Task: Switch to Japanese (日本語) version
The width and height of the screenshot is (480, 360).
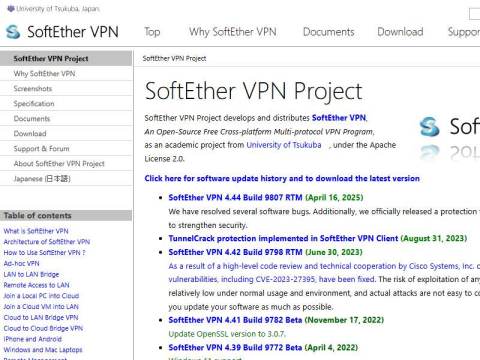Action: pyautogui.click(x=66, y=178)
